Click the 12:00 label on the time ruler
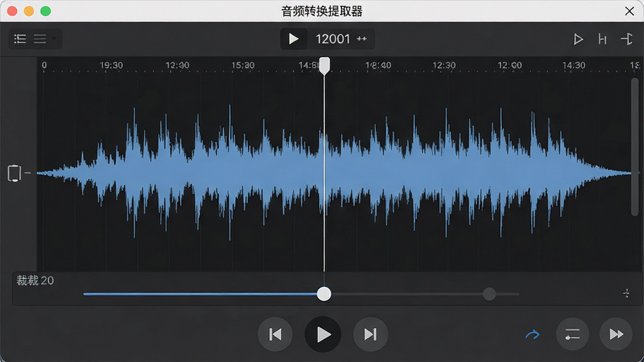Image resolution: width=644 pixels, height=362 pixels. 509,65
